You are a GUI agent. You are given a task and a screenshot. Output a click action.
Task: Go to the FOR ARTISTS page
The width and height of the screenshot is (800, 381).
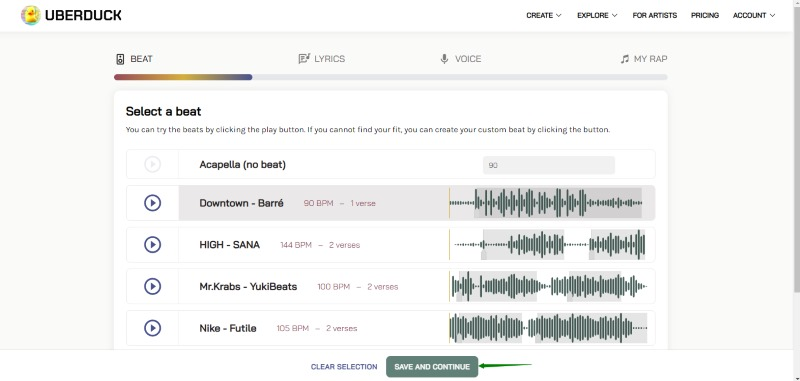pos(655,15)
